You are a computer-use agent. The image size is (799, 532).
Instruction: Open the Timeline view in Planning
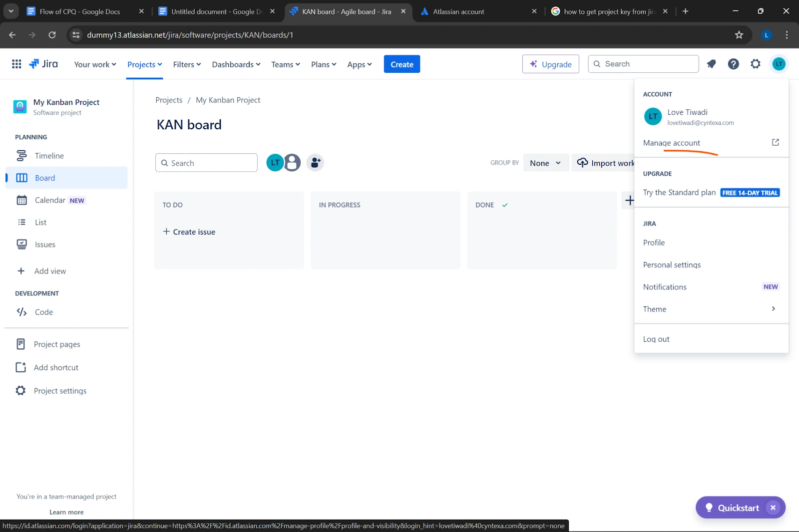coord(49,155)
